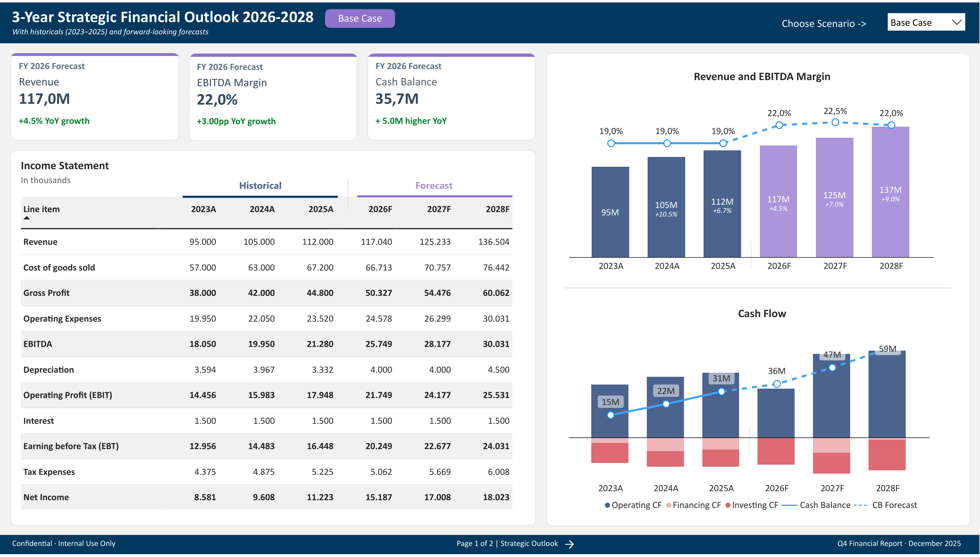Click the Base Case purple badge

pyautogui.click(x=360, y=18)
